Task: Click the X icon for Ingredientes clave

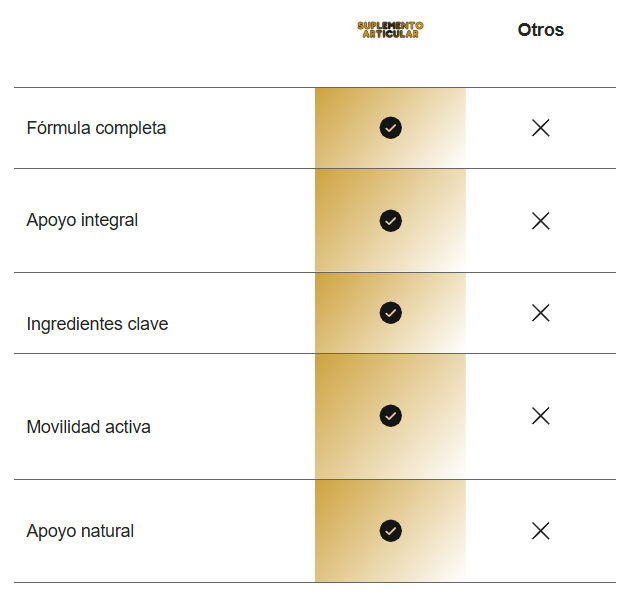Action: (x=541, y=313)
